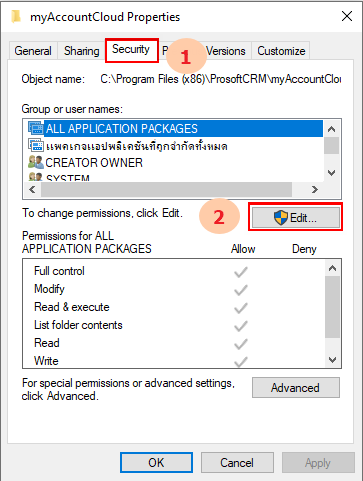
Task: Switch to the General tab
Action: [33, 51]
